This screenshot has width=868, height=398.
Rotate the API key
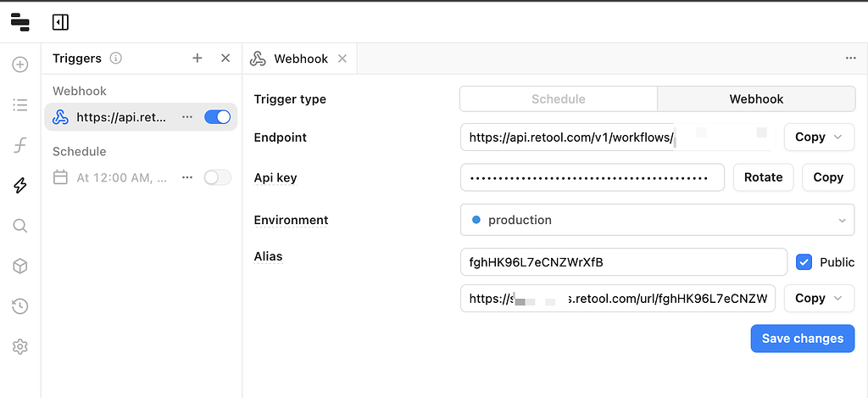tap(763, 177)
